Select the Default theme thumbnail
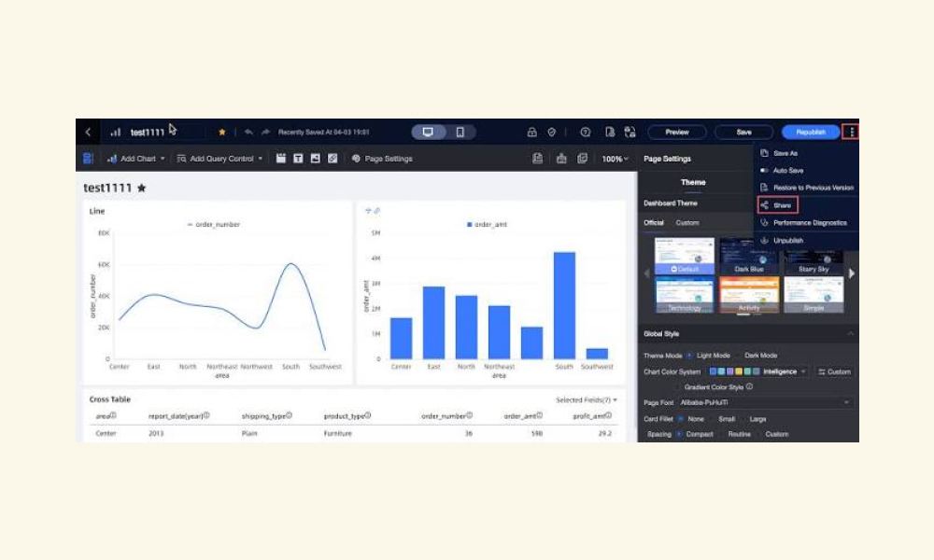 tap(685, 256)
